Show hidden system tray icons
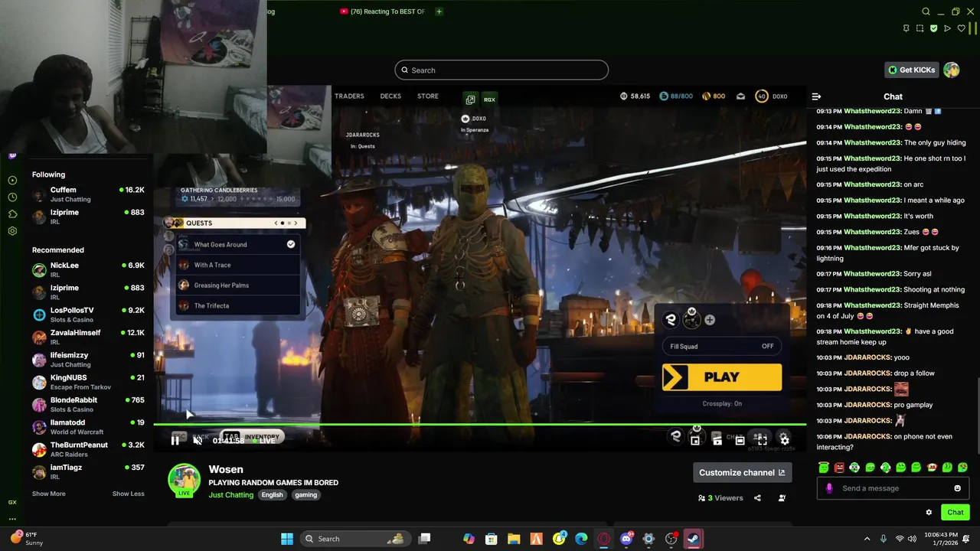The image size is (980, 551). pyautogui.click(x=867, y=539)
